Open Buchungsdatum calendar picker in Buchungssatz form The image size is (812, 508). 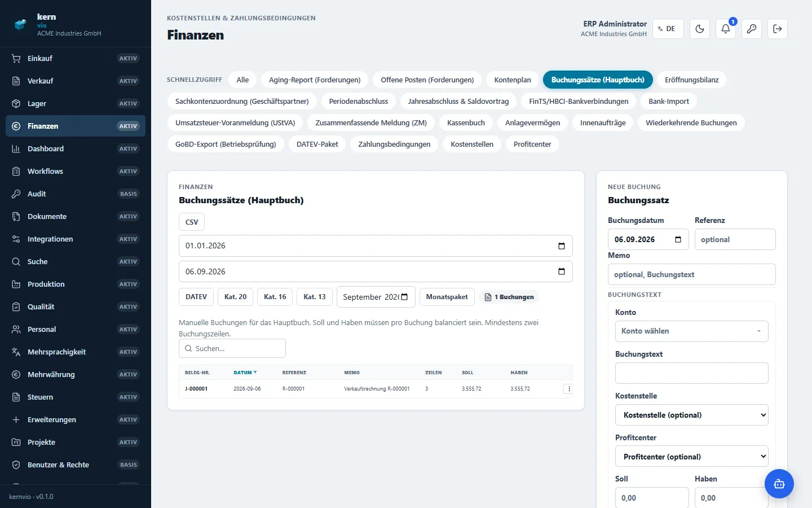678,239
